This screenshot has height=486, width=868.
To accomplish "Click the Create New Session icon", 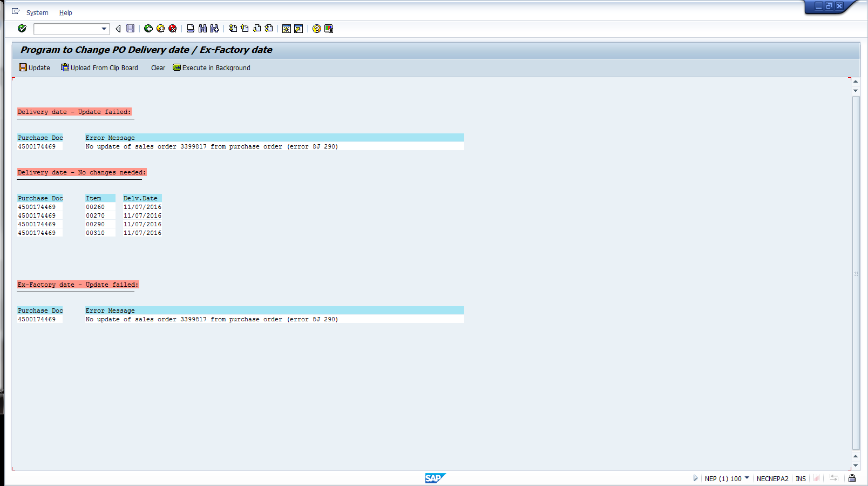I will [287, 29].
